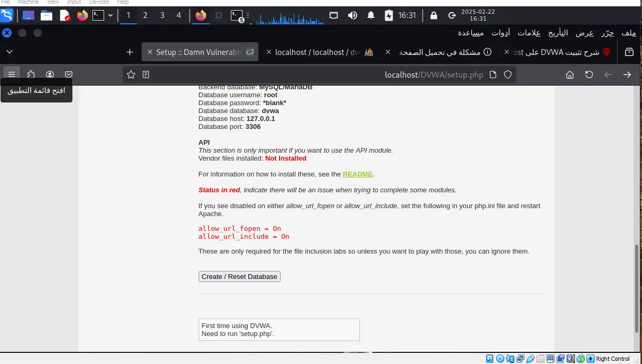Viewport: 642px width, 364px height.
Task: Select the terminal window taskbar button
Action: [x=237, y=16]
